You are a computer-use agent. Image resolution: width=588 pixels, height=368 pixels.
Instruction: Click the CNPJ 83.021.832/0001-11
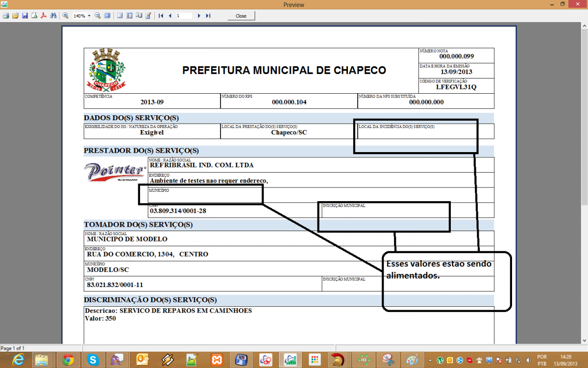115,285
